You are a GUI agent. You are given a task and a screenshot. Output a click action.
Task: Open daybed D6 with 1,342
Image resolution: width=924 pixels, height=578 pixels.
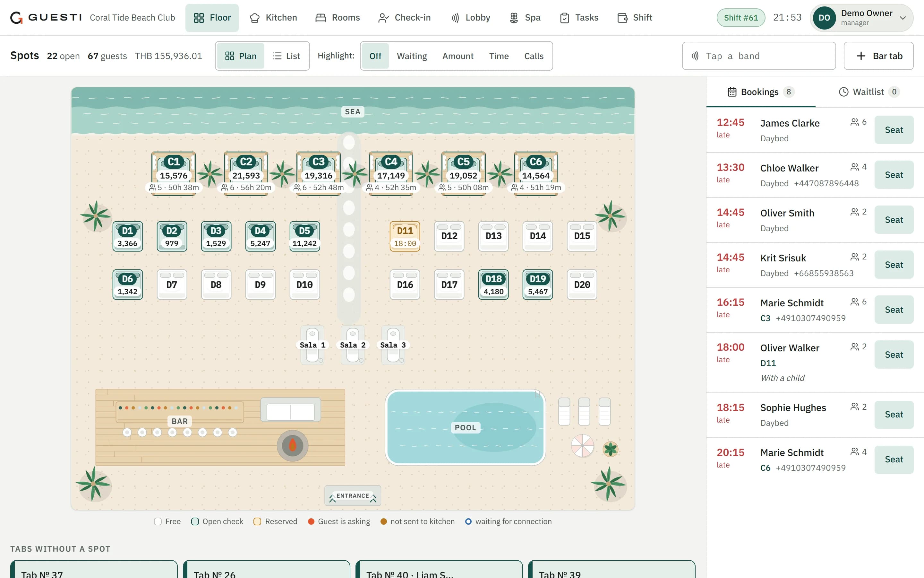coord(127,285)
